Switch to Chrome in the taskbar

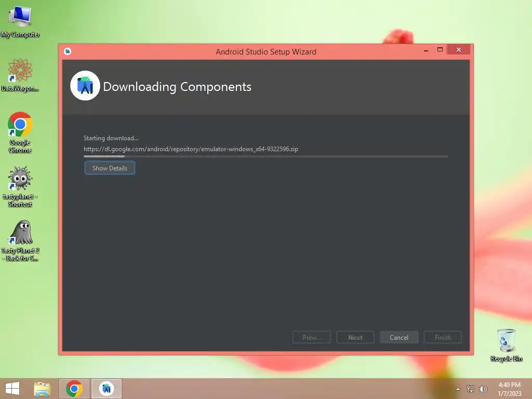(74, 389)
